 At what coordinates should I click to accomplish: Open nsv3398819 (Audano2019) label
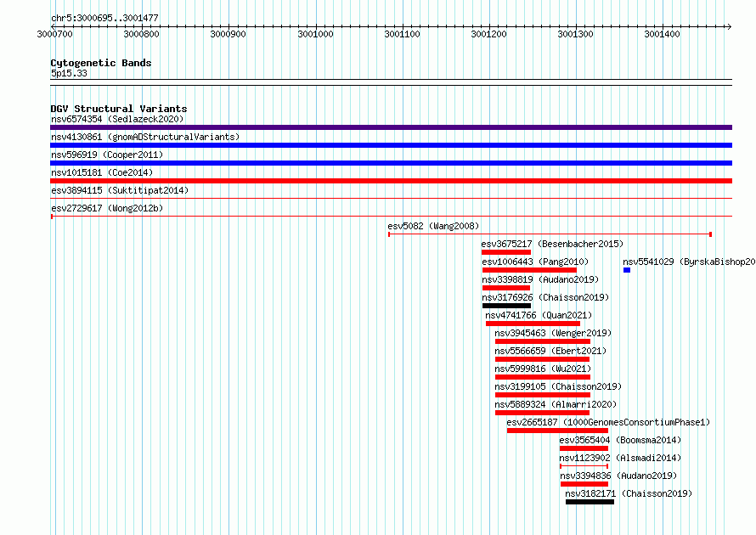pyautogui.click(x=540, y=279)
